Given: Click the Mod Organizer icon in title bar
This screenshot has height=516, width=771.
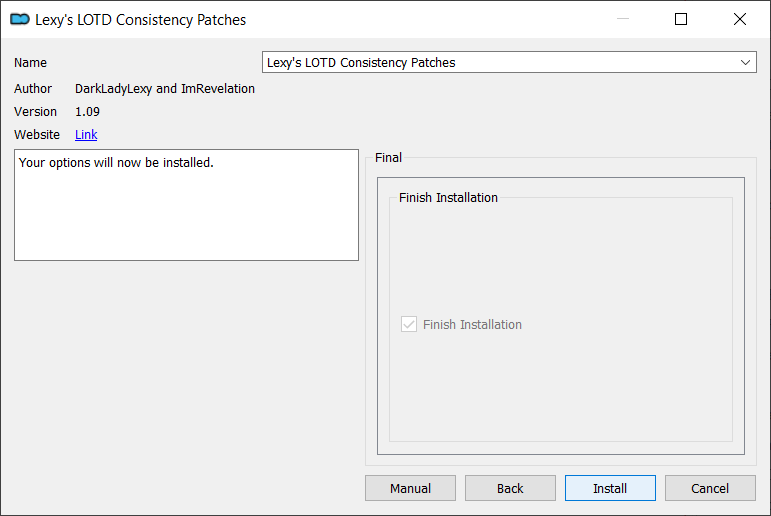Looking at the screenshot, I should 20,19.
